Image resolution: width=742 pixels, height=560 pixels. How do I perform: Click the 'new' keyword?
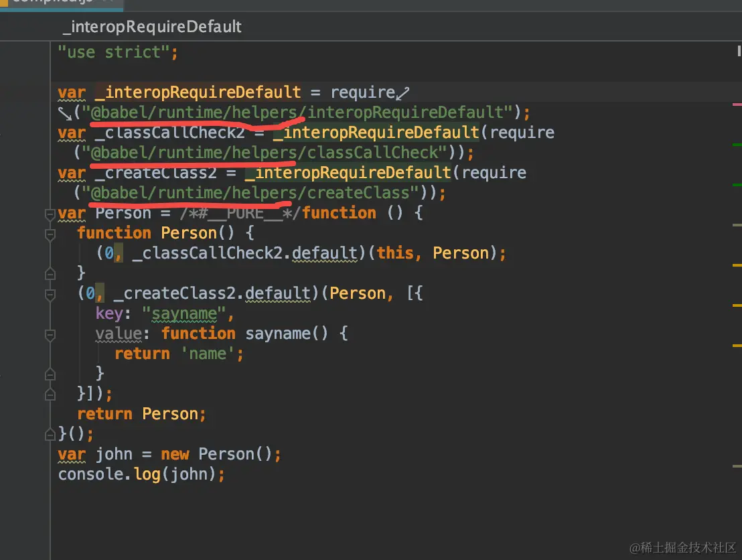coord(175,454)
